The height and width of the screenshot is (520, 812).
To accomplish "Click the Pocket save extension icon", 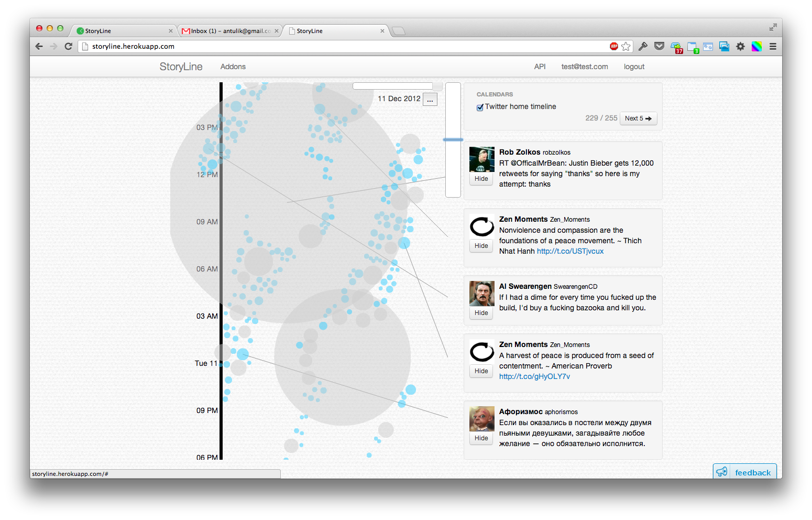I will [x=660, y=46].
